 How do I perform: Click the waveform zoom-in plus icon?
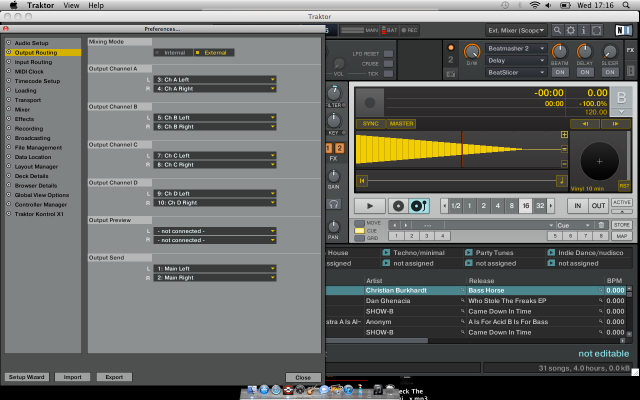tap(564, 135)
